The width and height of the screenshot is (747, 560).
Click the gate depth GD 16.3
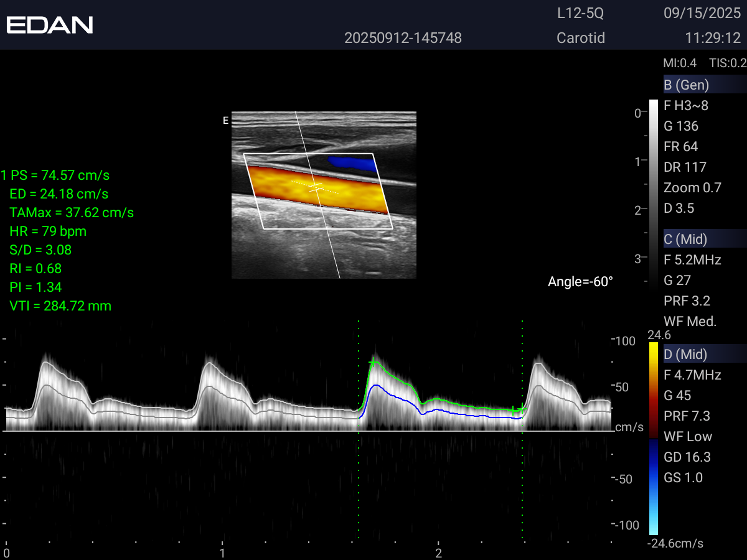[x=687, y=457]
